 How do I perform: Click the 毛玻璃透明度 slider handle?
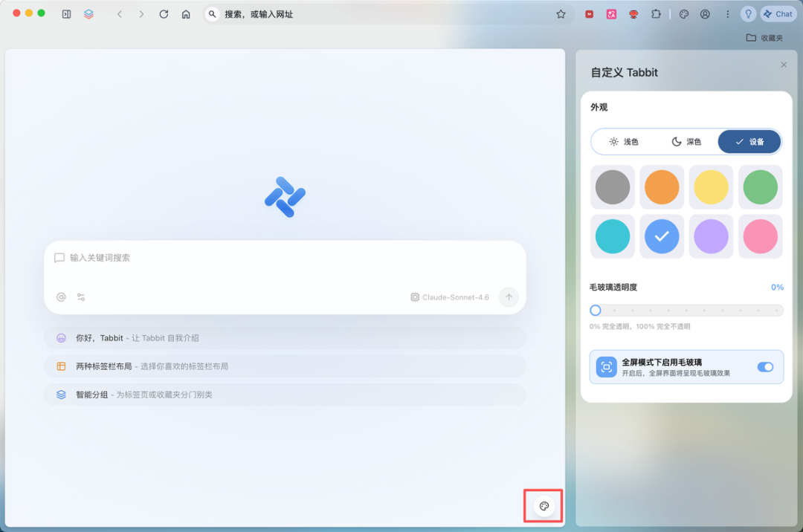595,310
